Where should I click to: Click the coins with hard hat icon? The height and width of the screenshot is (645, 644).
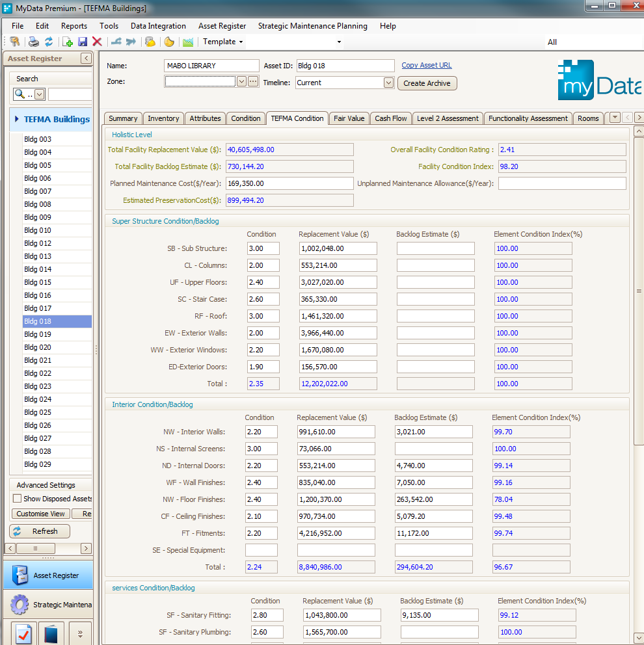[x=150, y=42]
